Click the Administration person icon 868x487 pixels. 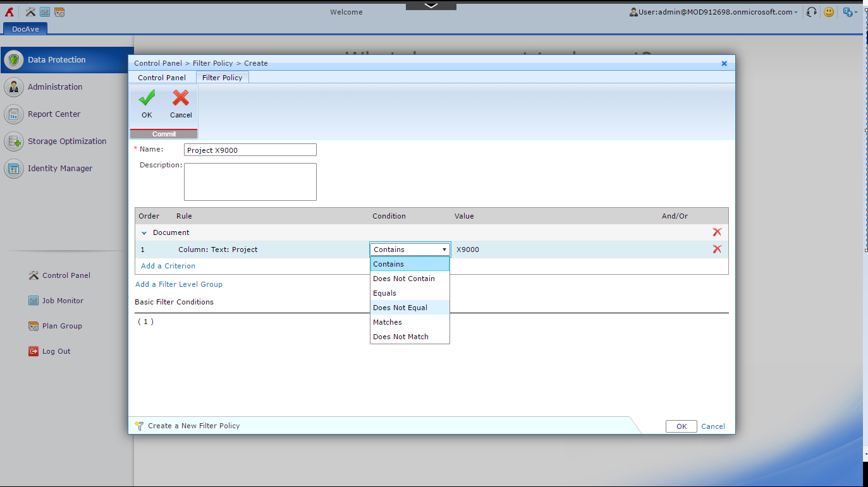(14, 87)
